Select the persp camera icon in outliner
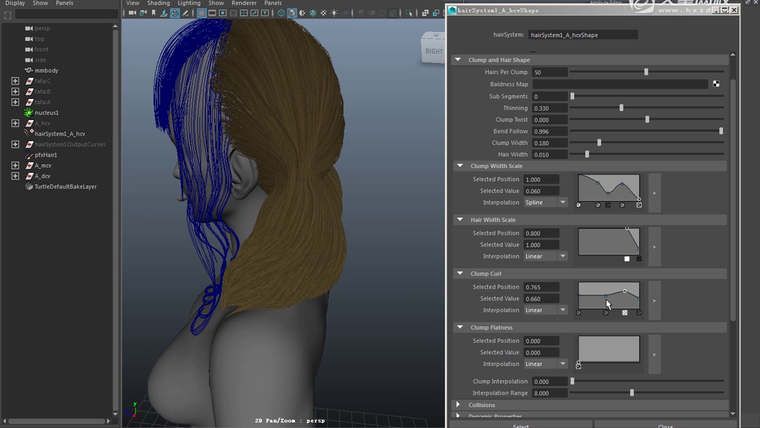Viewport: 760px width, 428px height. [x=28, y=28]
